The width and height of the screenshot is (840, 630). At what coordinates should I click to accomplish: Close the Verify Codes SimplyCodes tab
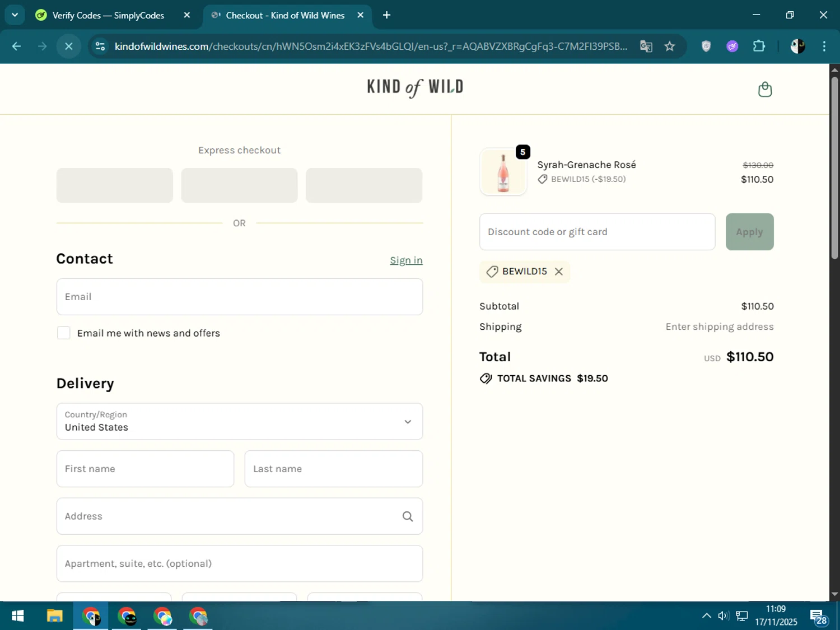187,15
